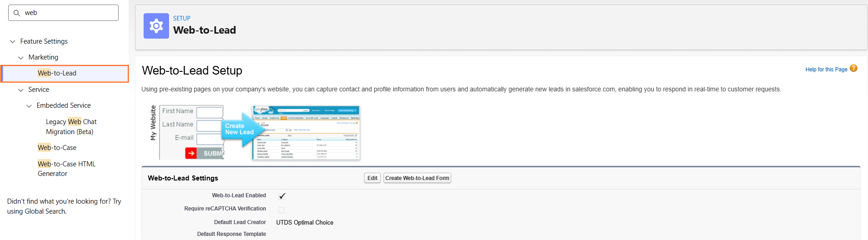Screen dimensions: 868x240
Task: Click the Edit button
Action: 372,178
